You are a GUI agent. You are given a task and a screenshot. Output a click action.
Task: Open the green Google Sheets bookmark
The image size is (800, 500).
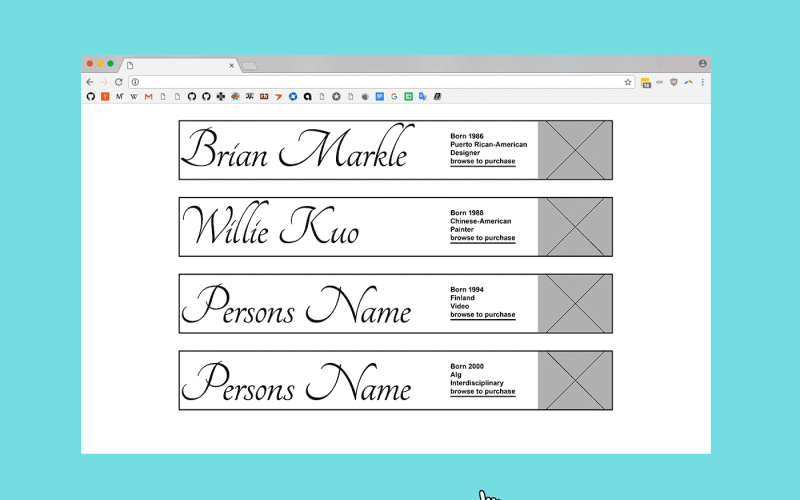[409, 96]
